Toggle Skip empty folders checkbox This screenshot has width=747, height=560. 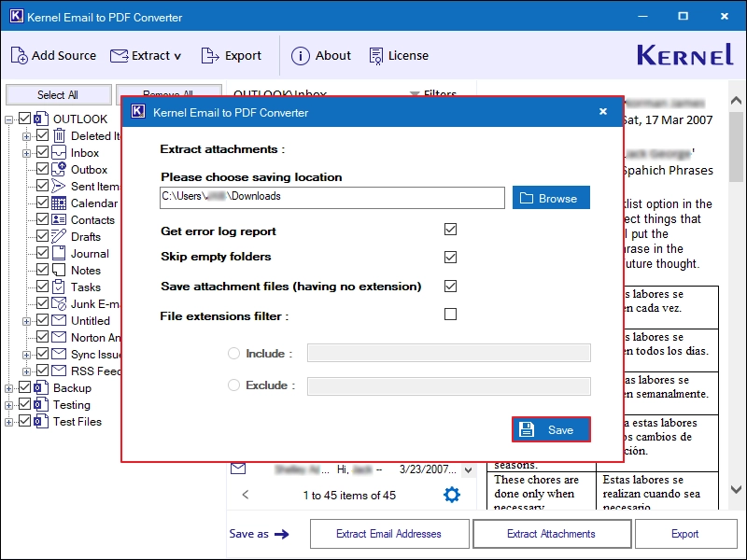click(450, 258)
